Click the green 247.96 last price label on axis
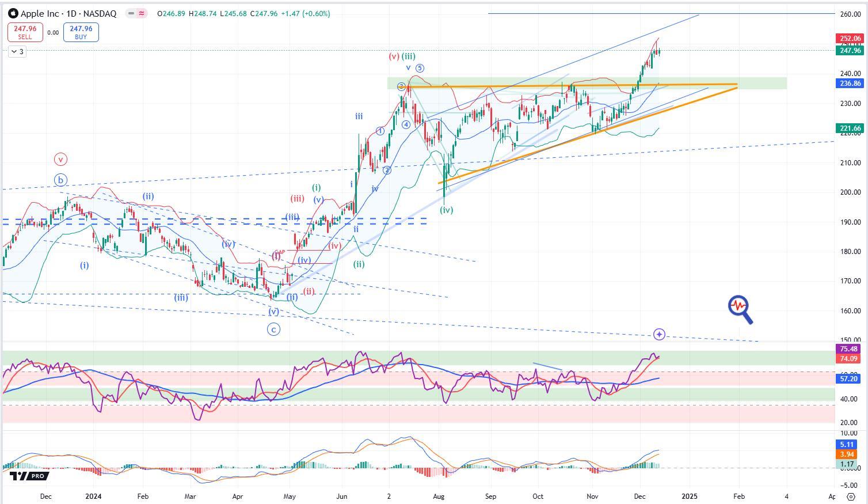Viewport: 868px width, 504px height. point(850,51)
